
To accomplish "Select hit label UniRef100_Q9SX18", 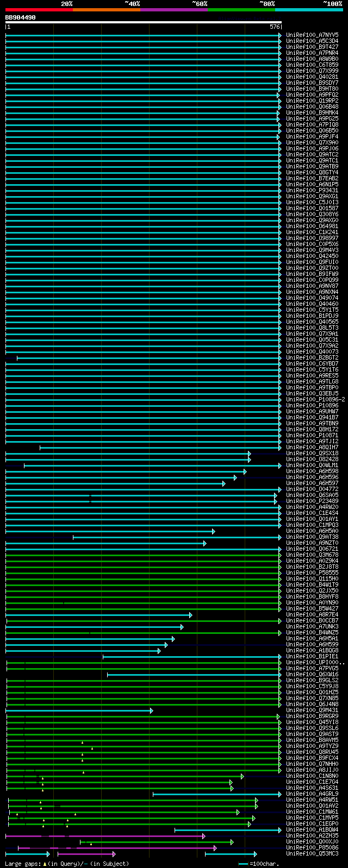I will click(x=312, y=453).
